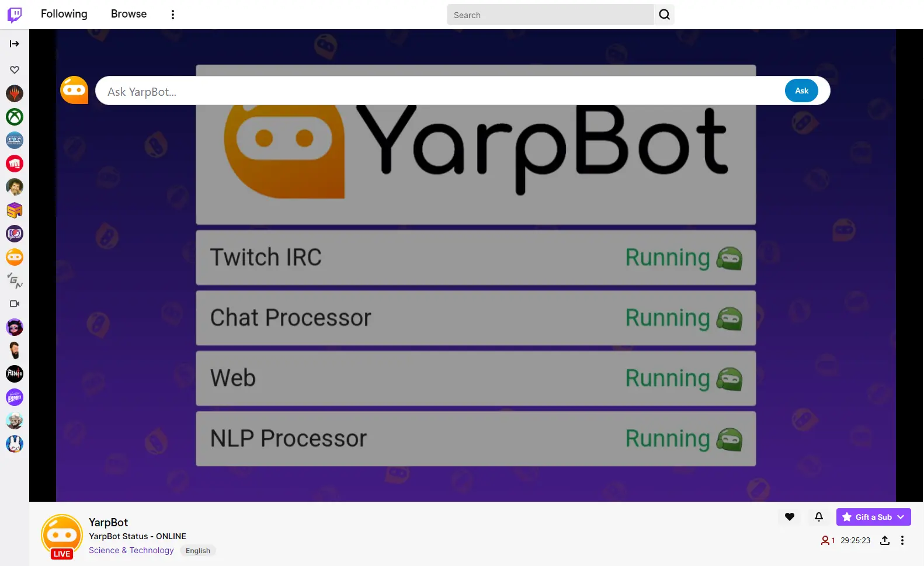Screen dimensions: 924x566
Task: Type a question in Ask YarpBot field
Action: (438, 91)
